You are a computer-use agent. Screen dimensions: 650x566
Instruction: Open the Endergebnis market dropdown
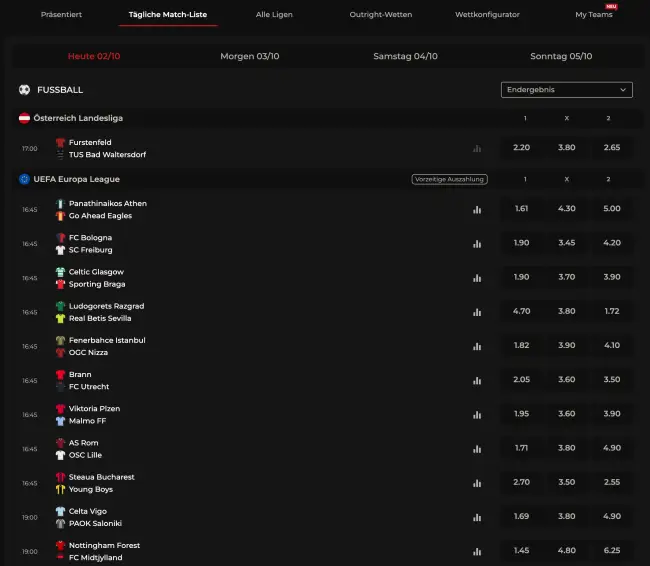pos(566,90)
